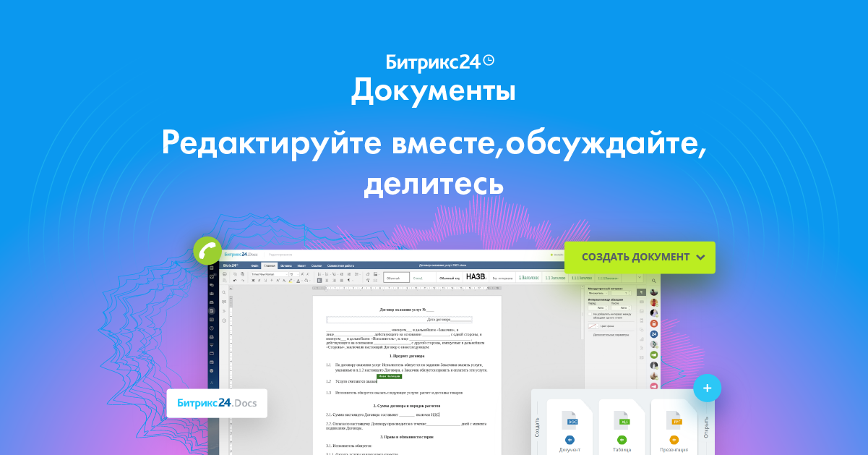
Task: Open paragraph settings right sidebar icon
Action: point(641,292)
